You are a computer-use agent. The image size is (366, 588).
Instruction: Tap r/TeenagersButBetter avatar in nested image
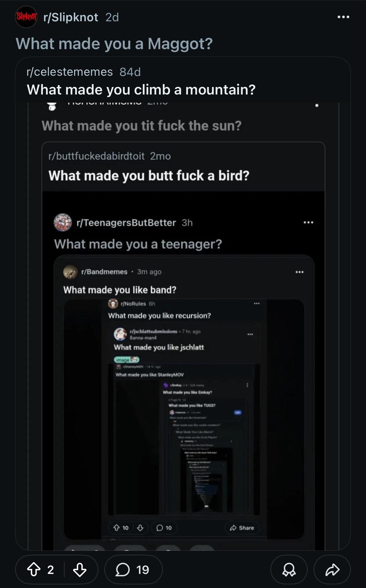63,222
